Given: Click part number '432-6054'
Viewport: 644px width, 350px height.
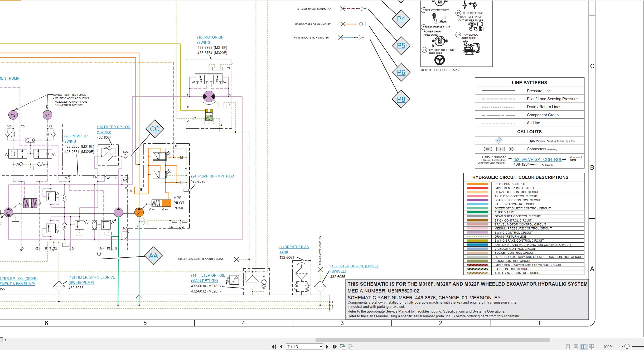Looking at the screenshot, I should click(x=104, y=137).
